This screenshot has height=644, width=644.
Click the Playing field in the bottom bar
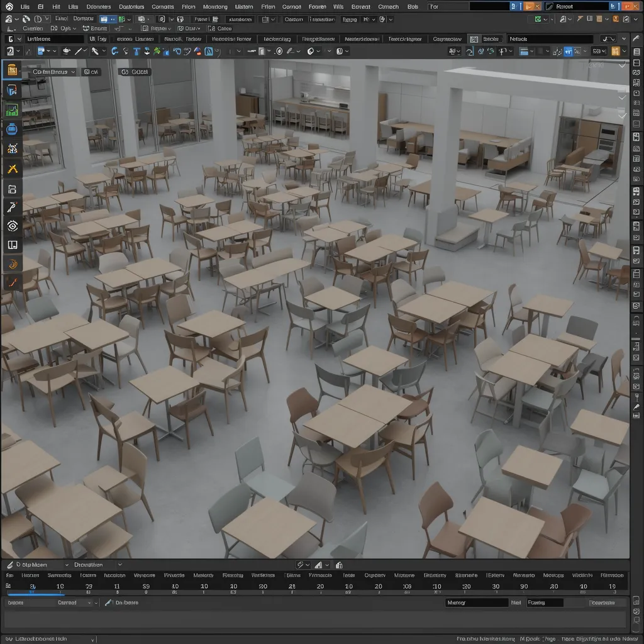point(544,602)
